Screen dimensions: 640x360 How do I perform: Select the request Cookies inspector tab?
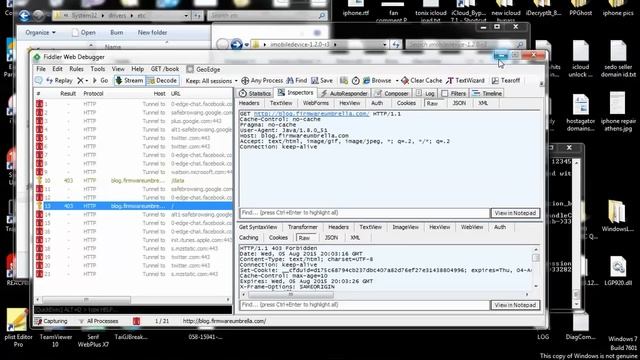click(x=406, y=103)
